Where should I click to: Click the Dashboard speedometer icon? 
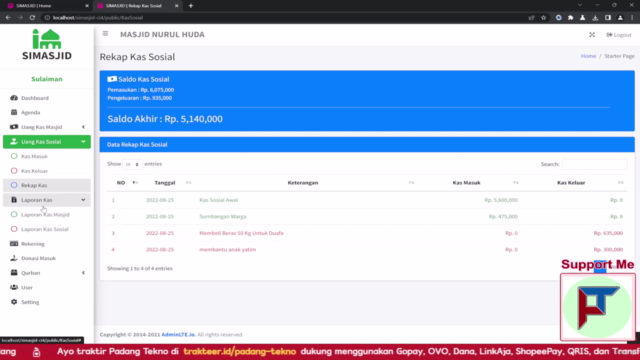pos(14,98)
